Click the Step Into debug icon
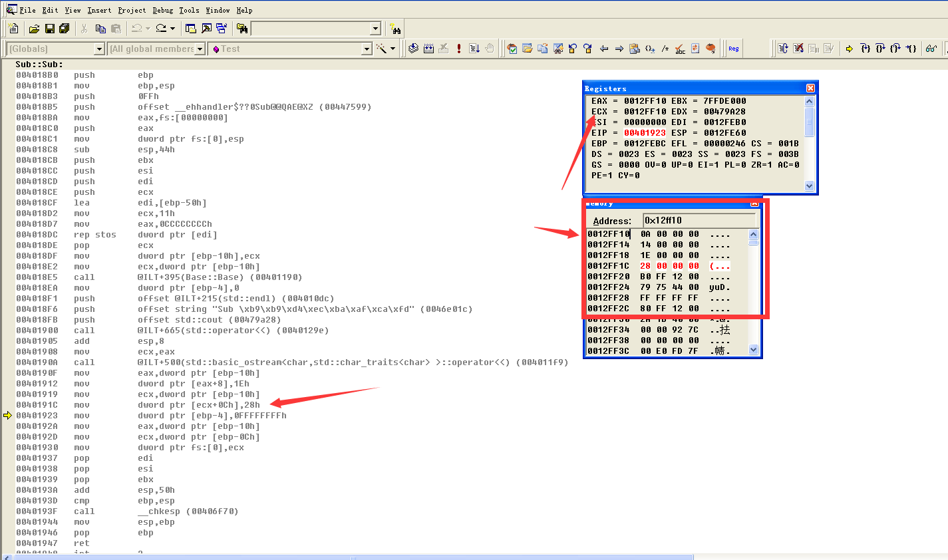 click(x=865, y=49)
